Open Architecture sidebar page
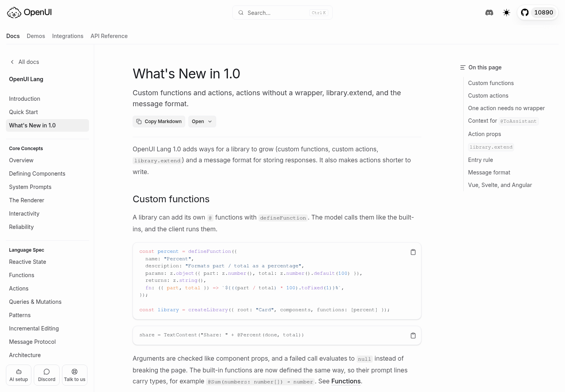 (47, 355)
